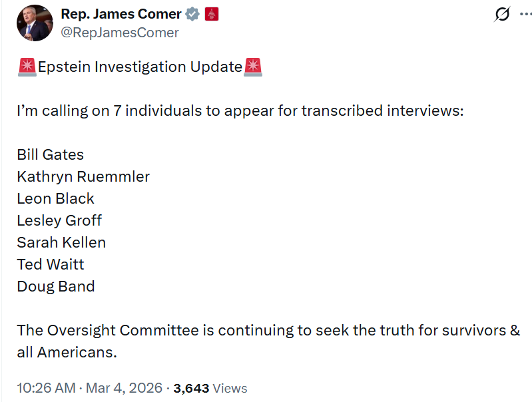Click the blue verified checkmark badge
Screen dimensions: 532x402
(193, 14)
